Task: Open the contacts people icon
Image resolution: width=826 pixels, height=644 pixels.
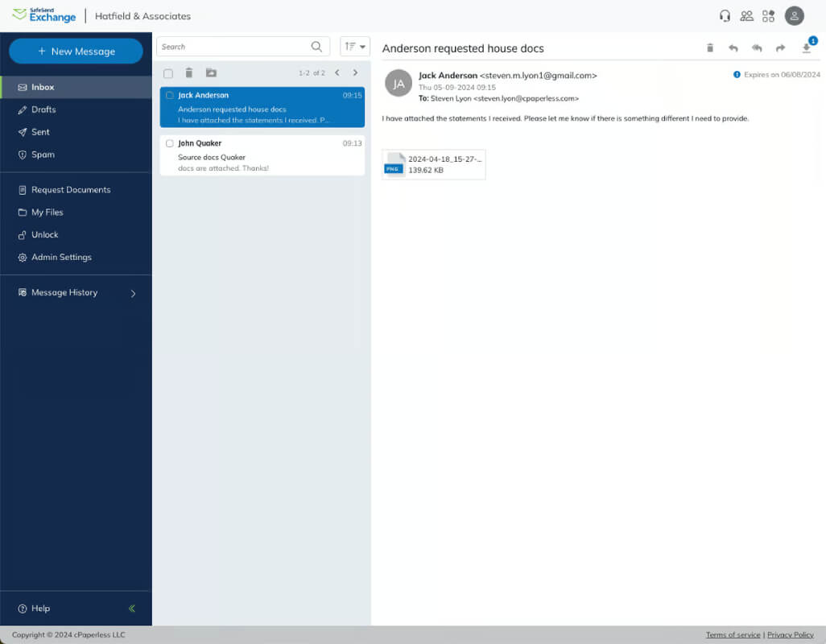Action: pos(746,16)
